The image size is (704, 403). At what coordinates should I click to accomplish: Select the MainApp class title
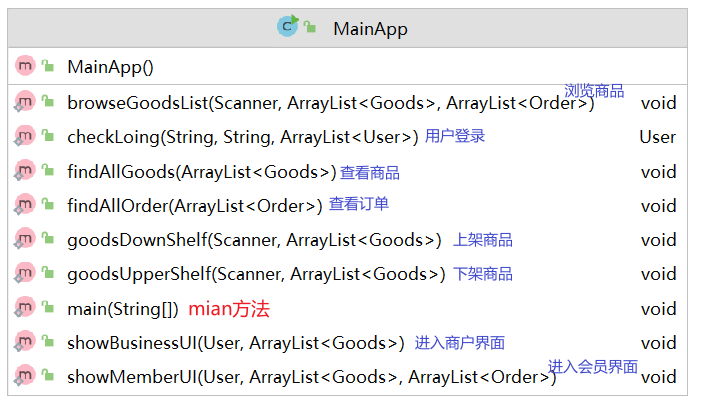(x=370, y=29)
